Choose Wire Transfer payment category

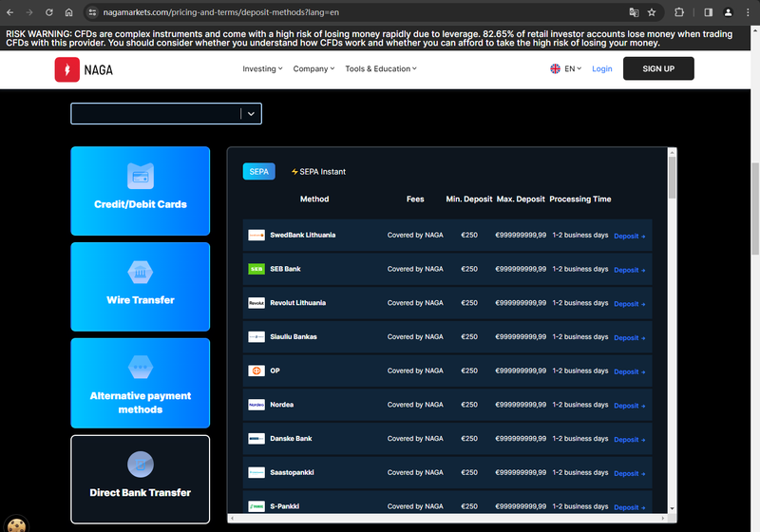click(141, 287)
